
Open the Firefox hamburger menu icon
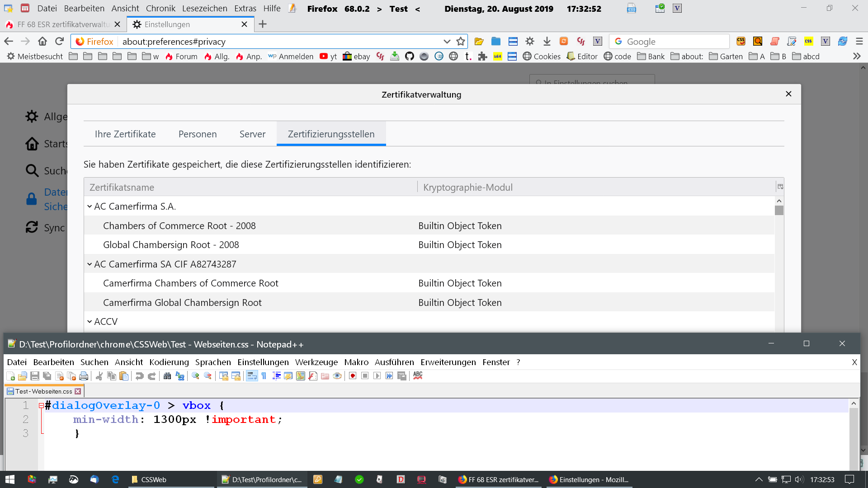tap(859, 42)
